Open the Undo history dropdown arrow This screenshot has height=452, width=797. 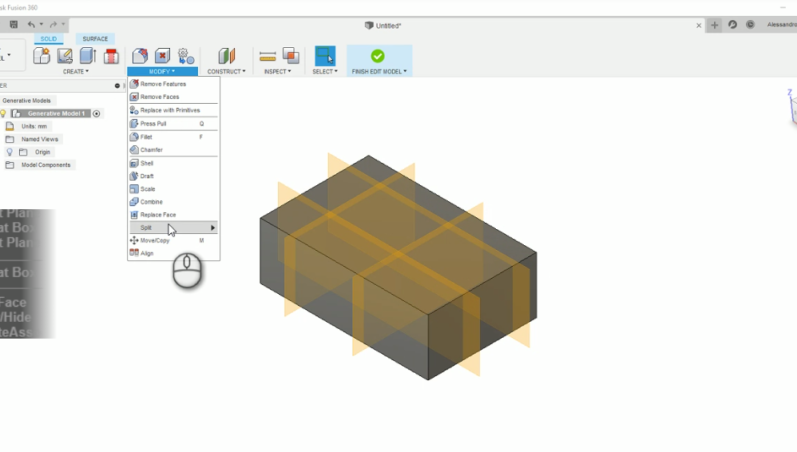[x=41, y=24]
